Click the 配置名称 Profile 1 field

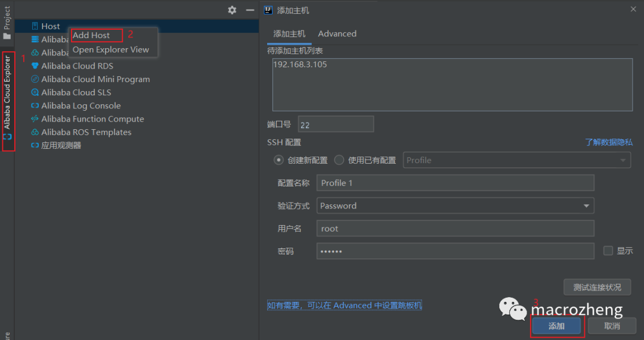tap(456, 183)
